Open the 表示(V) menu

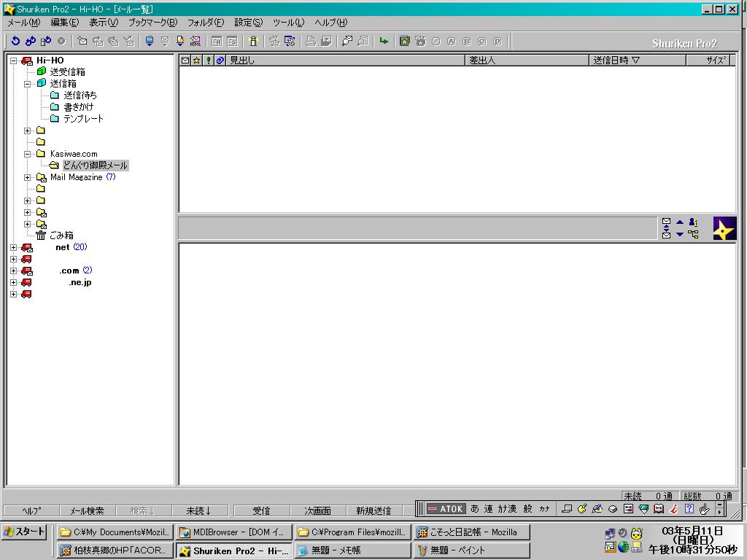[x=104, y=23]
